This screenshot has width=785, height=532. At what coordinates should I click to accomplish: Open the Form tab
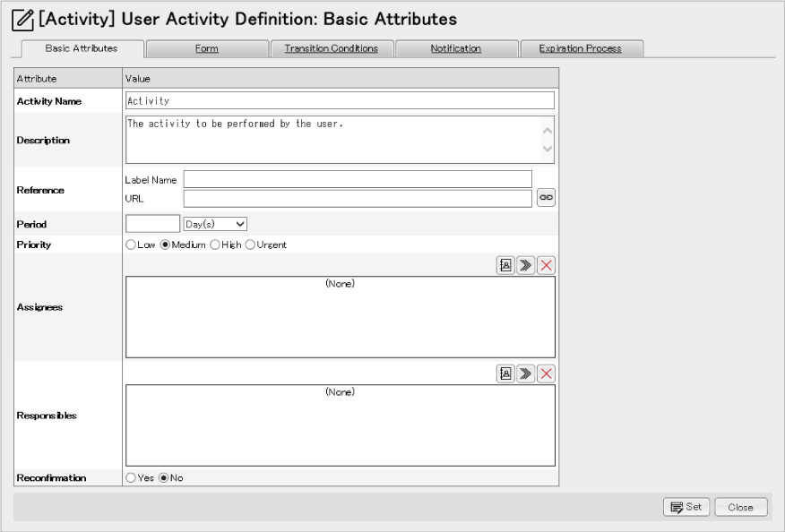[x=207, y=48]
